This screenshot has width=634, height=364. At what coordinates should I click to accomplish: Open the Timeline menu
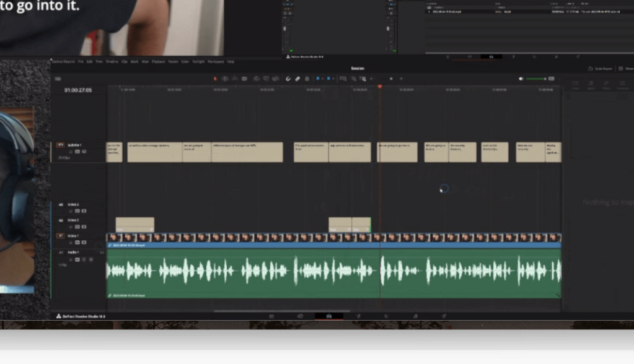click(x=112, y=62)
